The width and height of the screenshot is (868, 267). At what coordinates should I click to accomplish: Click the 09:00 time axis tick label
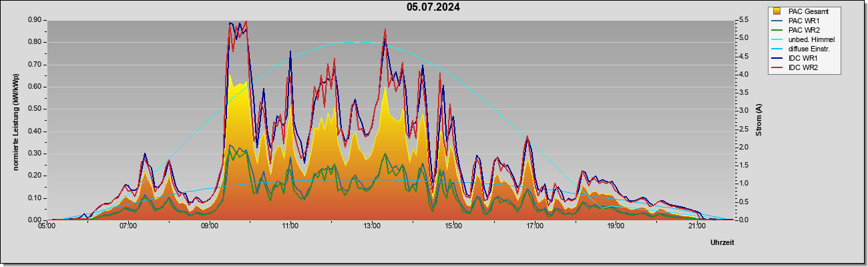209,226
